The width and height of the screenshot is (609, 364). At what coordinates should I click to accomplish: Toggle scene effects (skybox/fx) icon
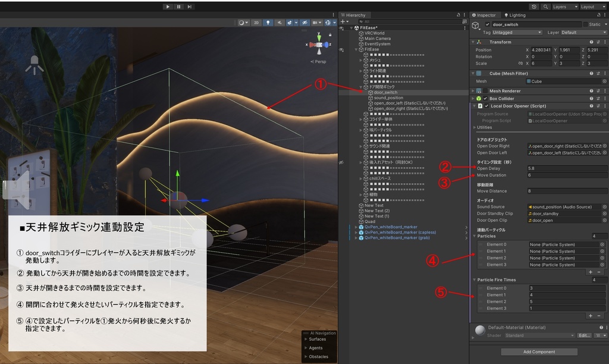click(x=290, y=23)
